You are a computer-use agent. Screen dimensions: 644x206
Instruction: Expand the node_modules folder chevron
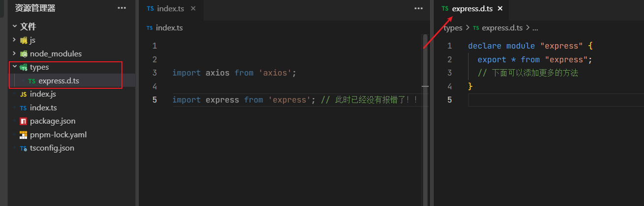tap(15, 53)
